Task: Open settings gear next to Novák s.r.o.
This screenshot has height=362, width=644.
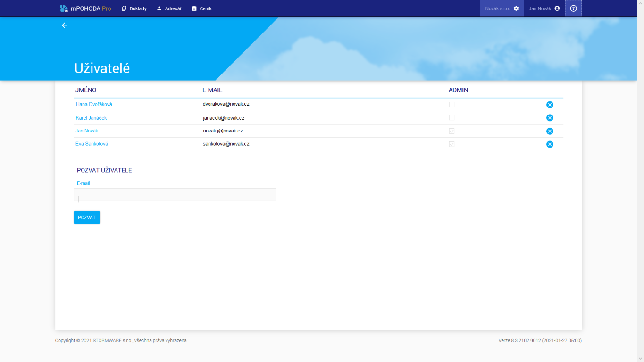Action: coord(516,8)
